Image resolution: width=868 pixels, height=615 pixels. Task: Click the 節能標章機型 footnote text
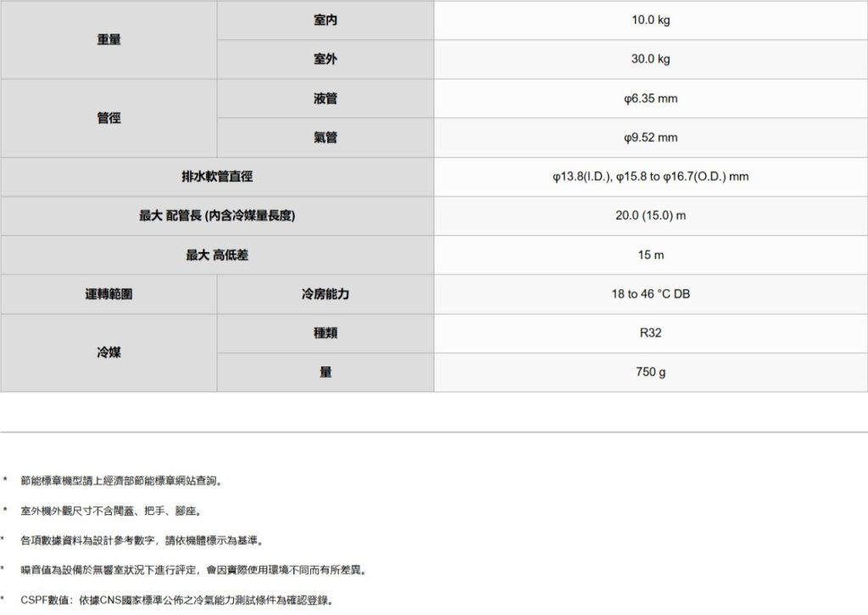pos(122,482)
